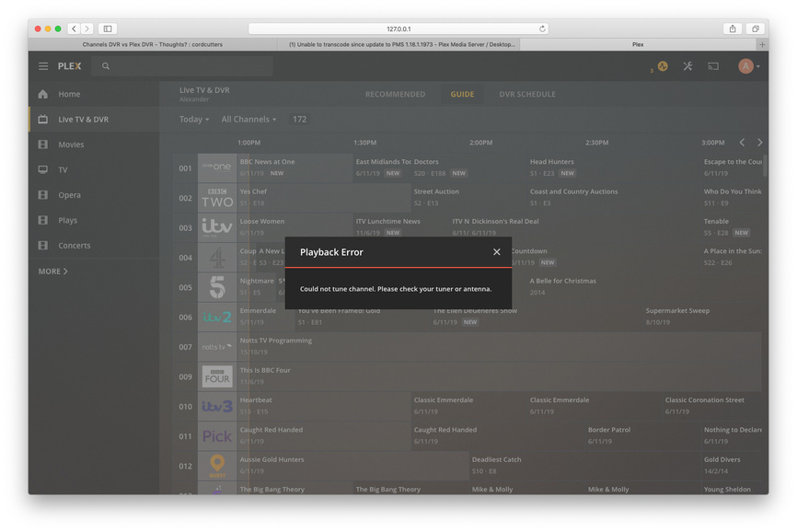Open Supermarket Sweep programme entry
This screenshot has width=797, height=532.
[x=702, y=317]
